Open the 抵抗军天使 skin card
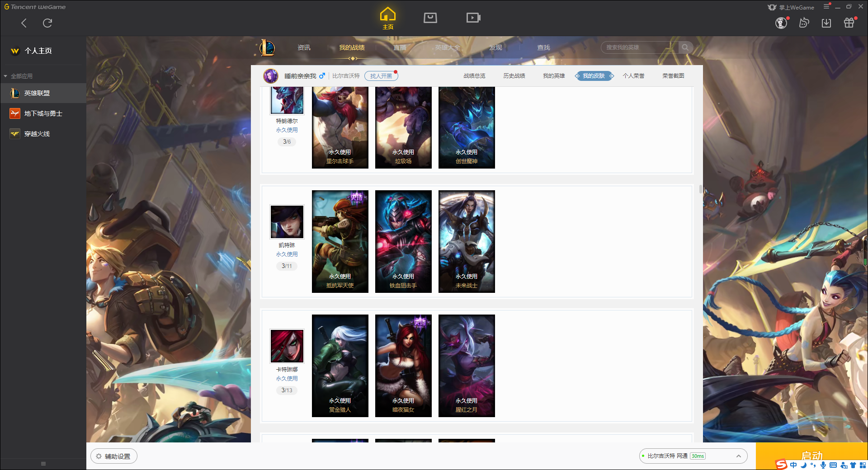Image resolution: width=868 pixels, height=470 pixels. pyautogui.click(x=340, y=241)
